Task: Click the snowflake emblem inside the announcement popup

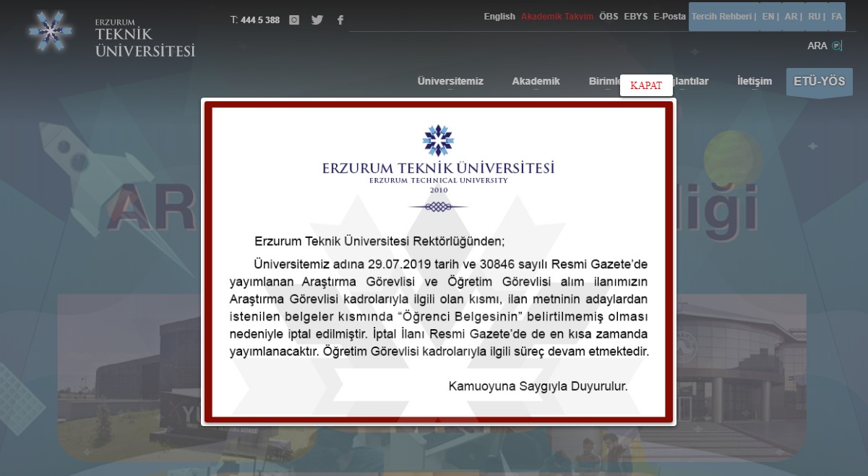Action: pos(438,140)
